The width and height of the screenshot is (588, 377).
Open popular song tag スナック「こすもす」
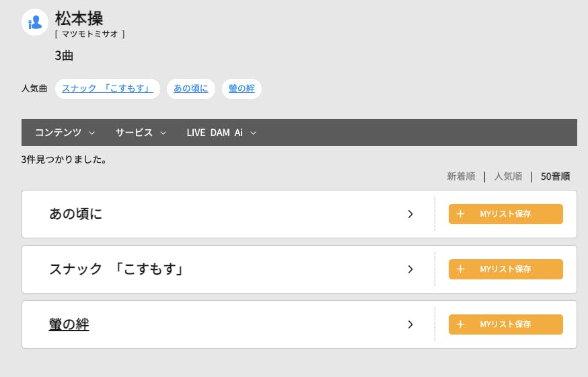[x=108, y=89]
